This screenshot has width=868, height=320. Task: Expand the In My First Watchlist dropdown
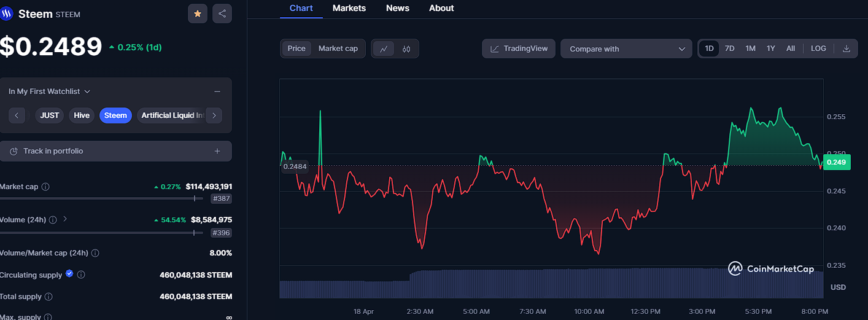click(50, 92)
